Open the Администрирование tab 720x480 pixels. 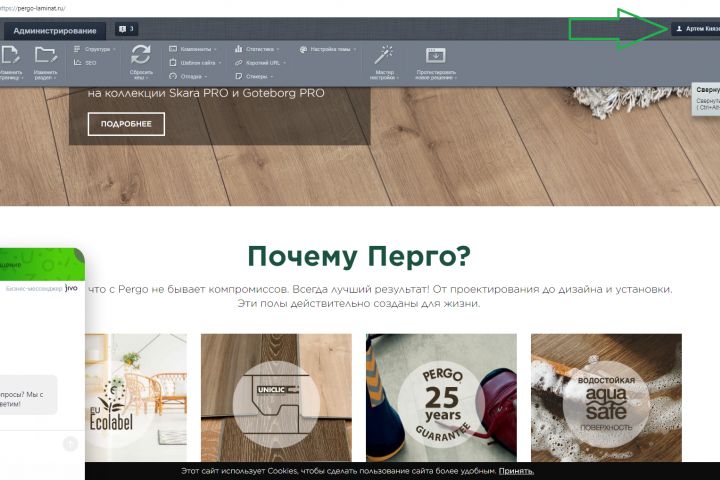pos(55,31)
